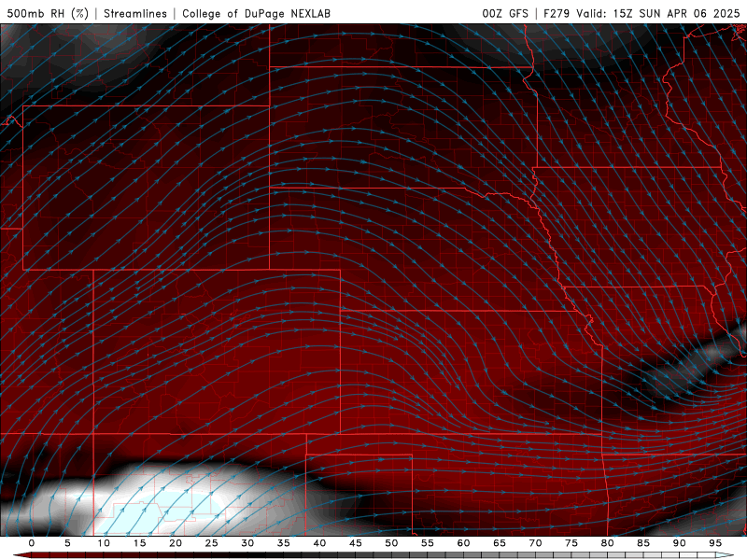Click the "50" value on the RH scale
This screenshot has height=560, width=747.
pos(391,543)
